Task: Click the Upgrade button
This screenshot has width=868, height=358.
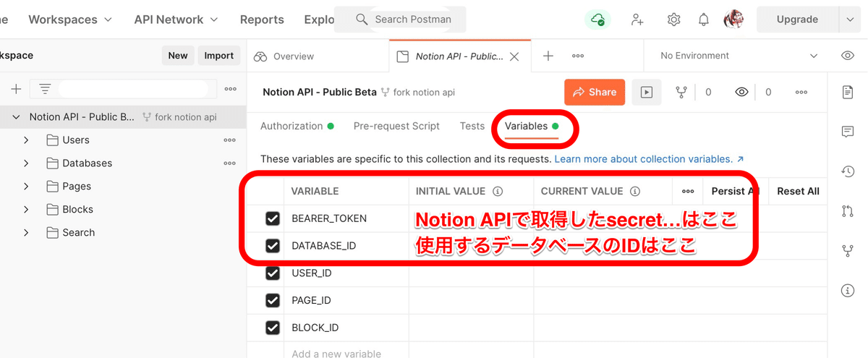Action: pyautogui.click(x=797, y=20)
